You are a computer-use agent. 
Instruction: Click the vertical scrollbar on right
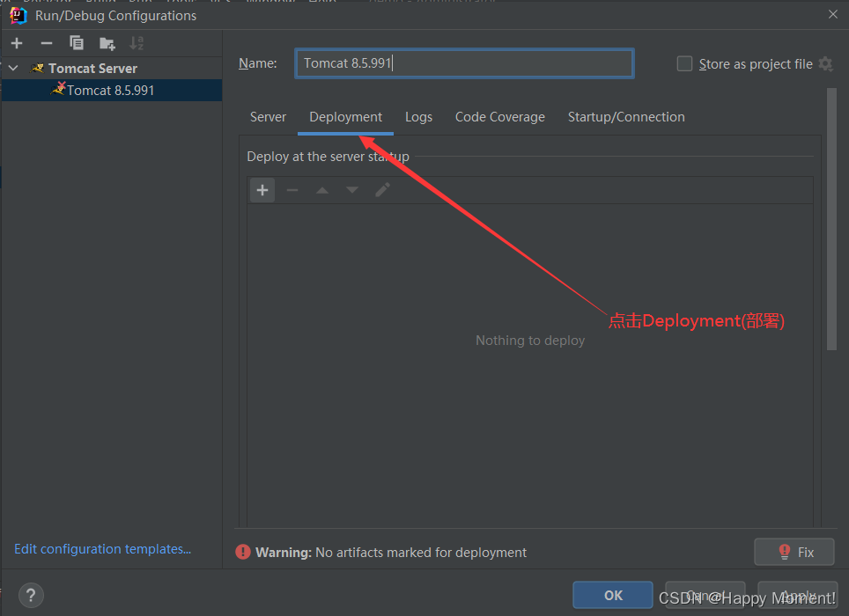831,219
